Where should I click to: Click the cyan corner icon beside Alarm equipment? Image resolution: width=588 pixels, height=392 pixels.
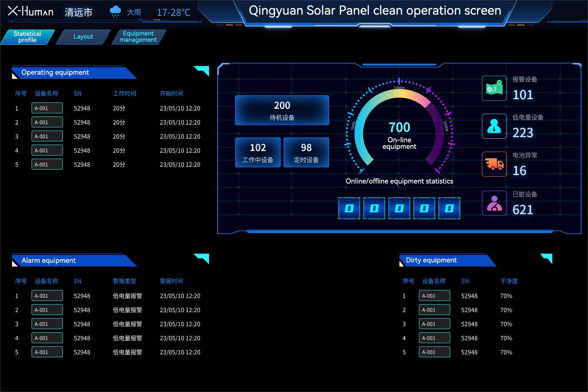(202, 258)
